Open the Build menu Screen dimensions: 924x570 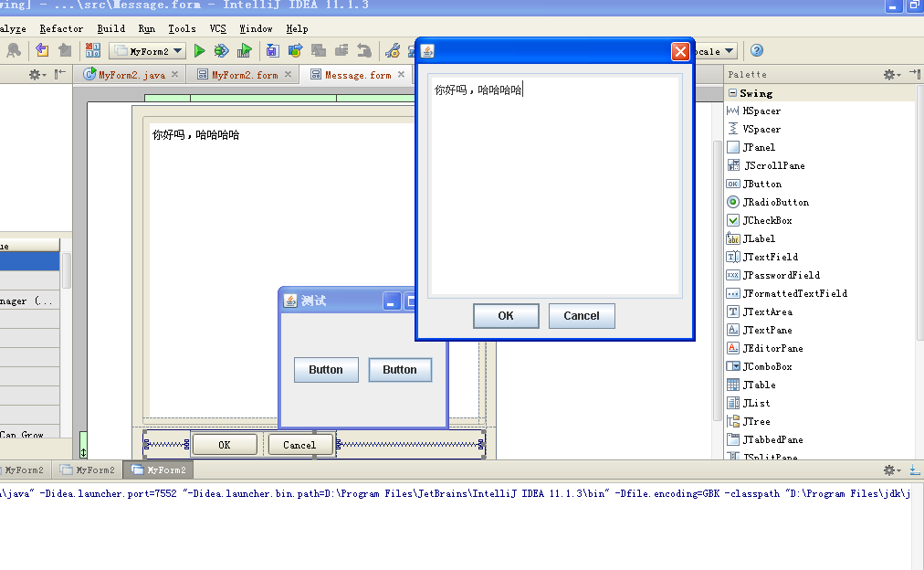tap(110, 28)
